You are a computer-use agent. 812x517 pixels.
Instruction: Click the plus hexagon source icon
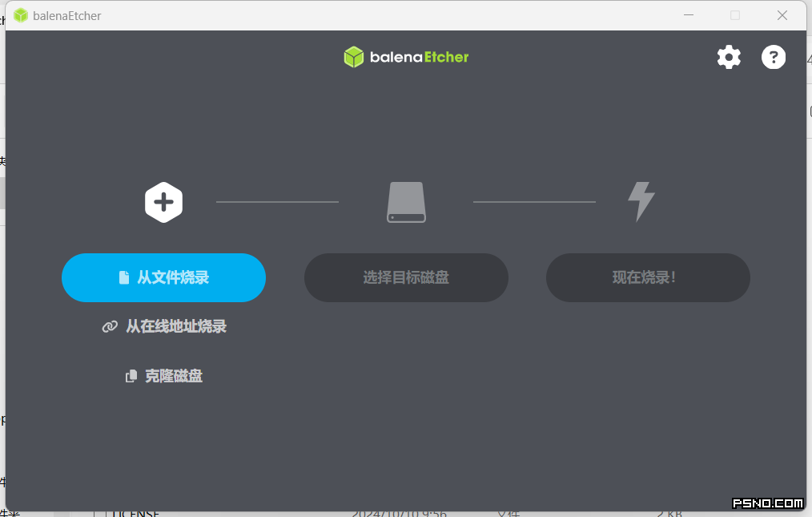tap(163, 202)
